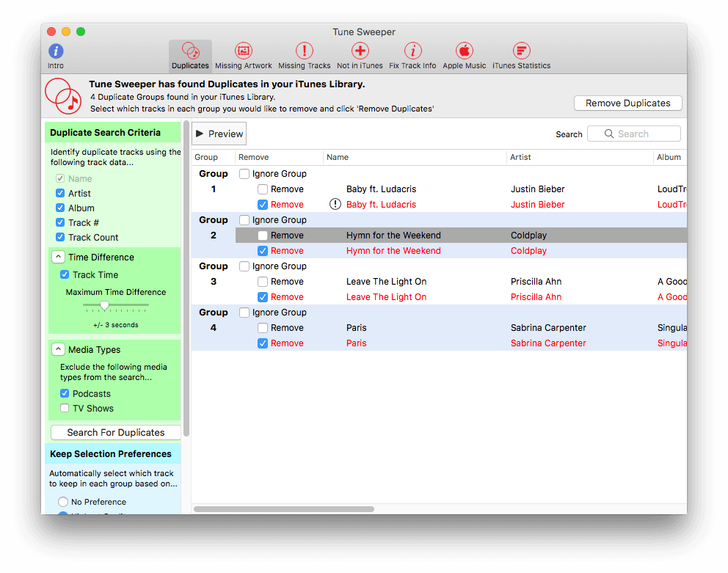Click the Preview play triangle icon
This screenshot has width=728, height=573.
click(200, 134)
